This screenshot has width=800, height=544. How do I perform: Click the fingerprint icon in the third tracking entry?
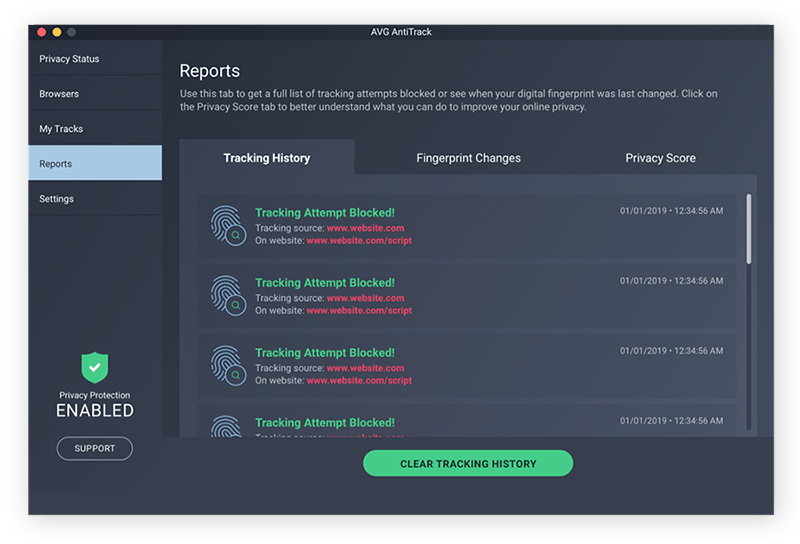[x=227, y=365]
